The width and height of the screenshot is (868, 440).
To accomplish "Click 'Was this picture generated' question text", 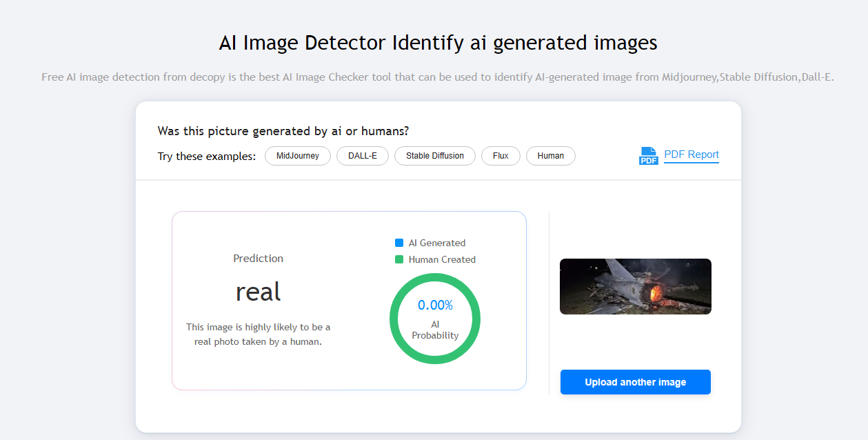I will (283, 131).
